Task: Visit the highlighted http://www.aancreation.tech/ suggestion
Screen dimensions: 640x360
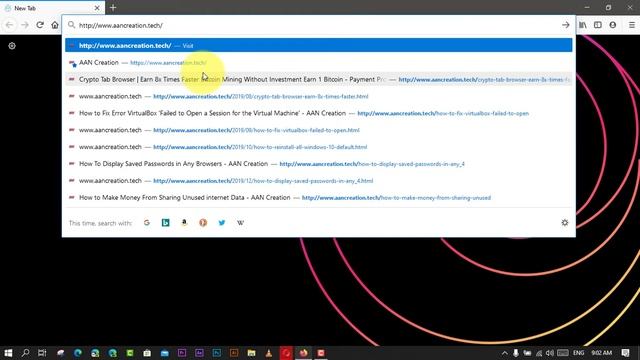Action: [318, 45]
